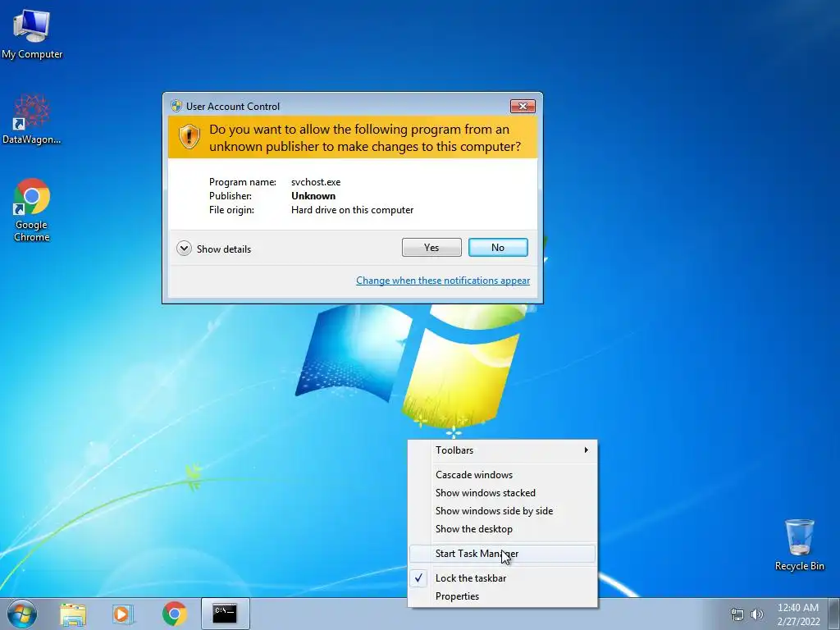Viewport: 840px width, 630px height.
Task: Expand Show details in UAC dialog
Action: pos(214,249)
